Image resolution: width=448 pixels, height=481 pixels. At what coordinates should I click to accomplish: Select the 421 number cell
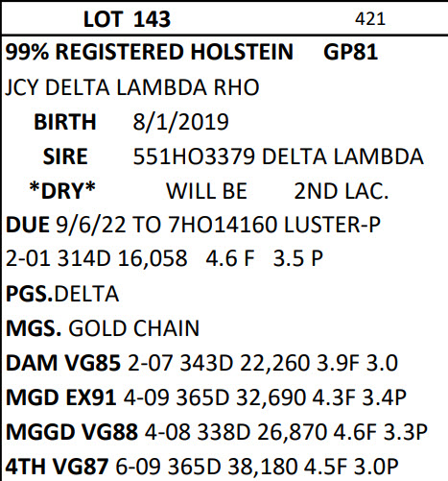click(370, 19)
